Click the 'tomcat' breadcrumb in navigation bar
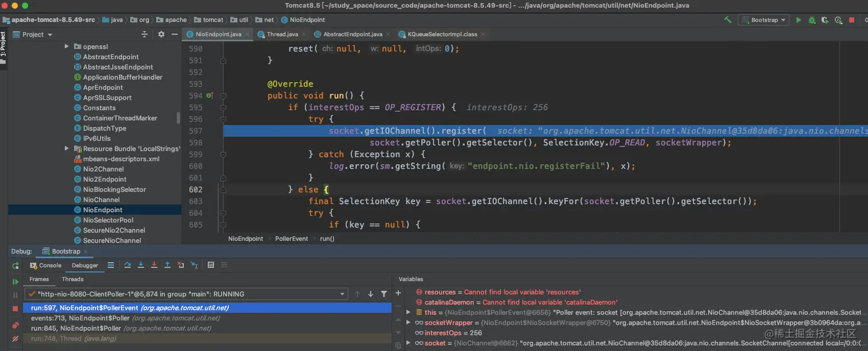Screen dimensions: 868x351 coord(213,19)
